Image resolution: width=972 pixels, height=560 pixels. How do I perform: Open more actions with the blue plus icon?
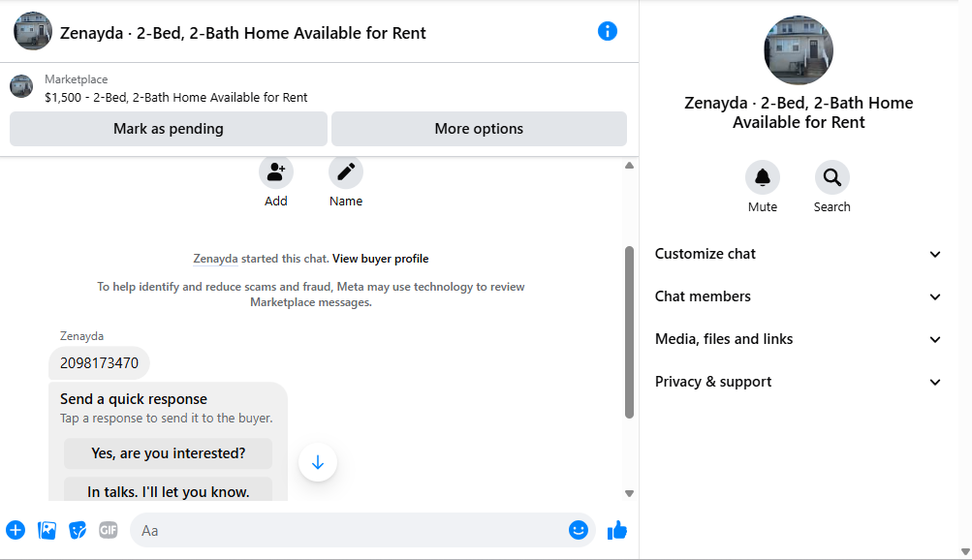click(x=16, y=530)
